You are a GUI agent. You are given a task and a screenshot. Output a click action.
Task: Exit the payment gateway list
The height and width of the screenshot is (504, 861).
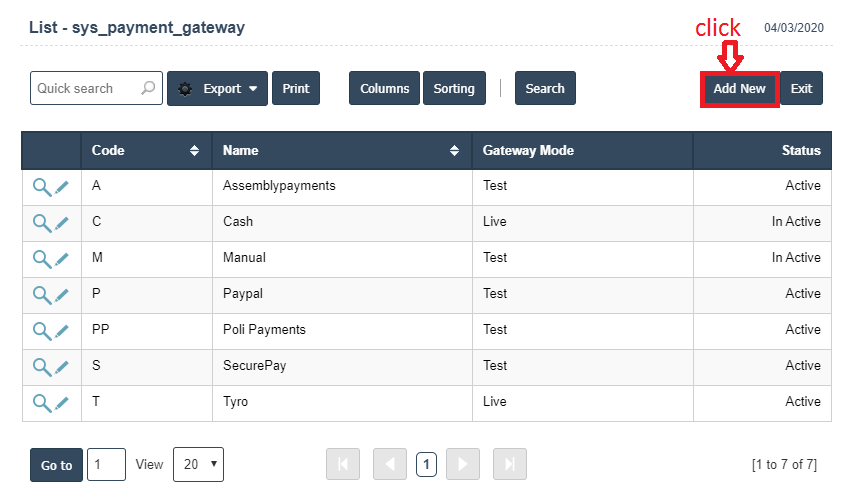(801, 88)
